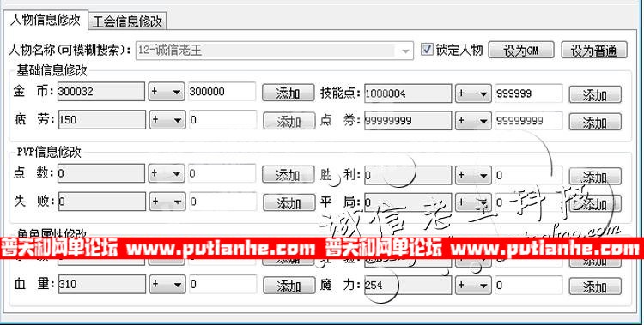This screenshot has height=325, width=644.
Task: Open the 胜利 row operator dropdown
Action: click(x=473, y=175)
